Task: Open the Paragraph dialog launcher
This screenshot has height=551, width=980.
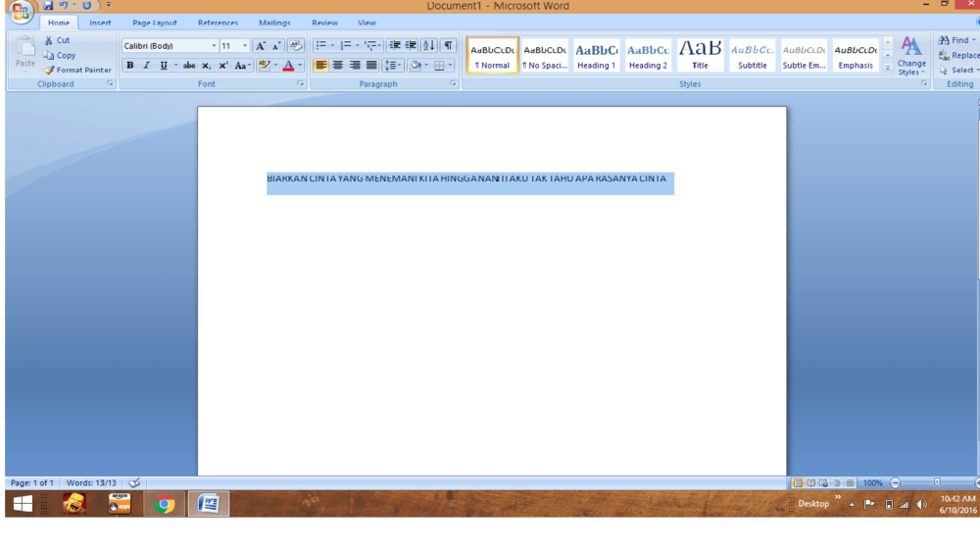Action: coord(453,83)
